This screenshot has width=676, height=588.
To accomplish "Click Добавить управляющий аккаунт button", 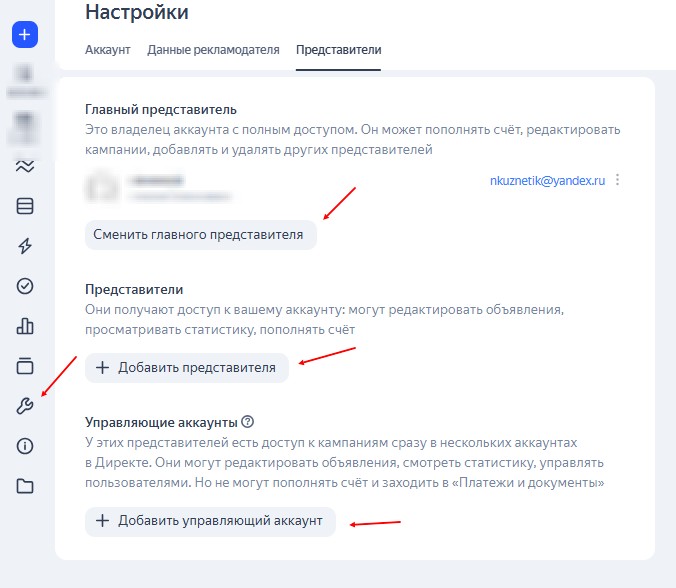I will pos(210,521).
